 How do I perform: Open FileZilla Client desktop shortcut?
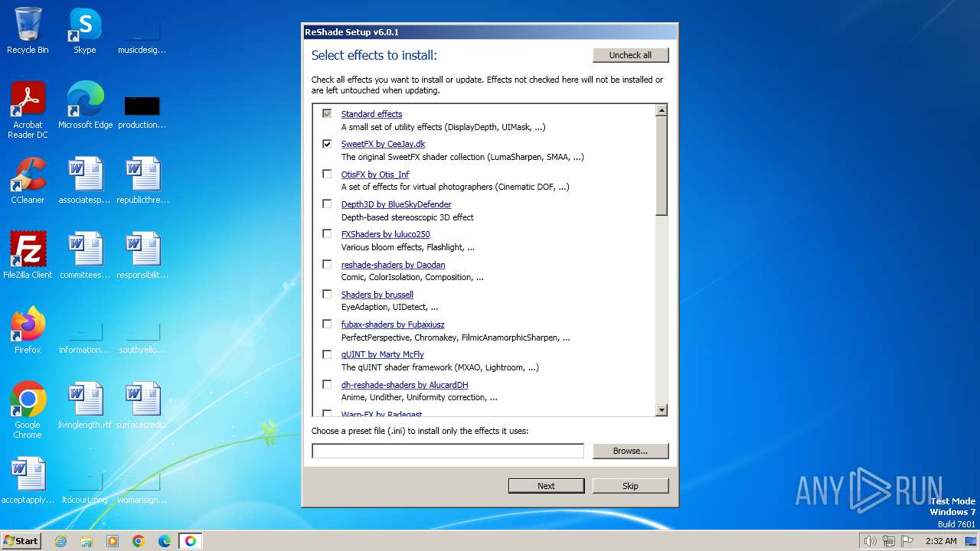[x=28, y=255]
